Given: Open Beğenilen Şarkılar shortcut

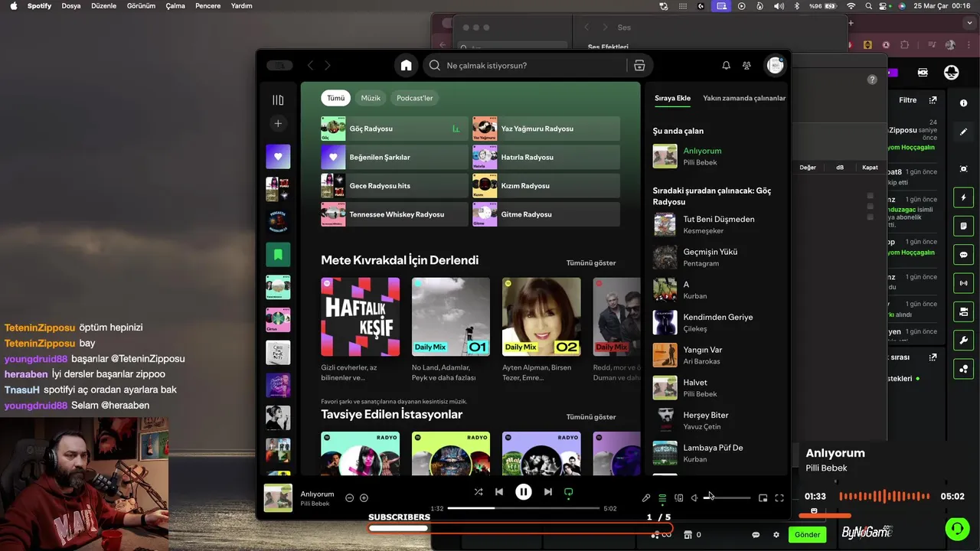Looking at the screenshot, I should click(394, 157).
